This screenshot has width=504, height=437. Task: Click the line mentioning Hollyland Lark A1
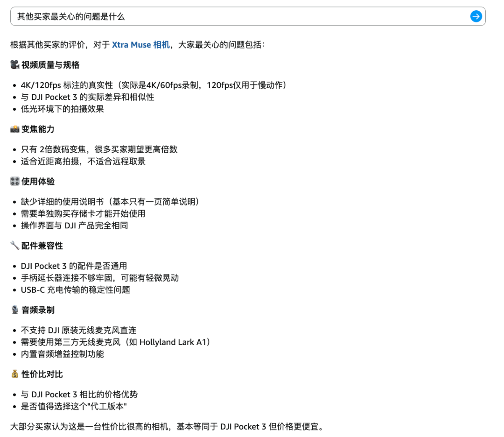(116, 343)
